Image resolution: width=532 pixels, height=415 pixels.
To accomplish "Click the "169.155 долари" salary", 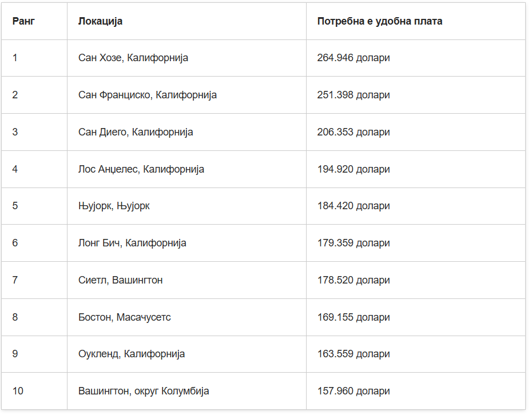I will click(354, 317).
